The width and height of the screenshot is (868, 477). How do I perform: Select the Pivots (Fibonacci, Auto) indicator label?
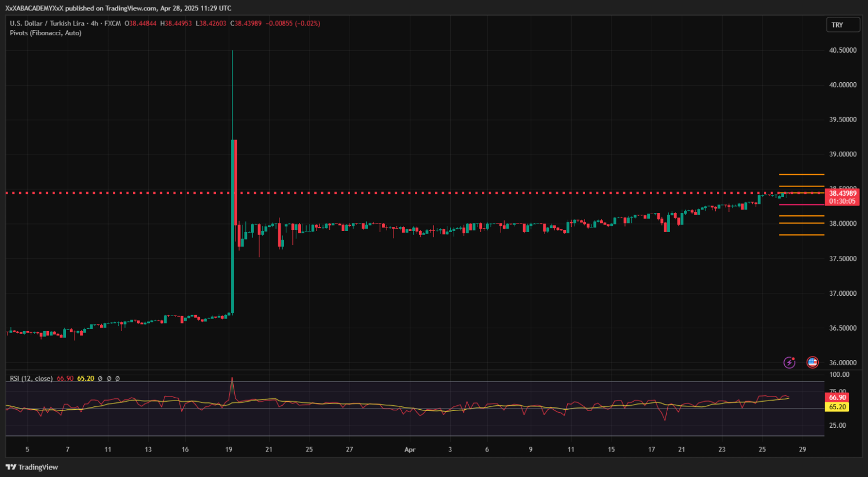coord(46,33)
